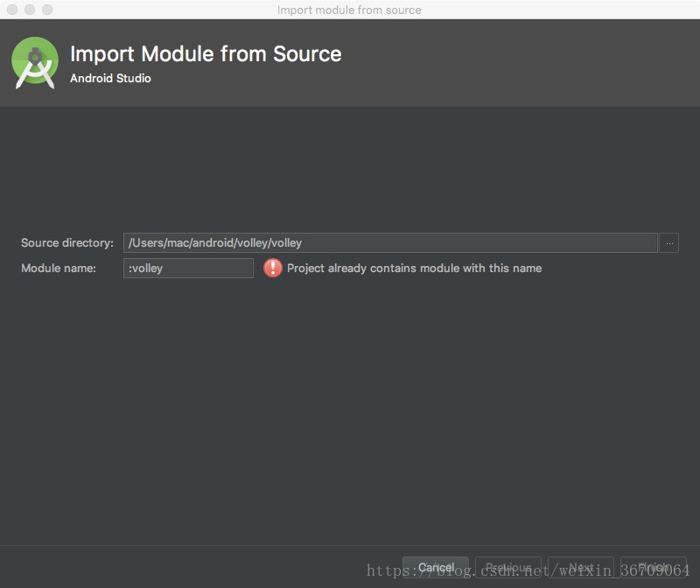700x588 pixels.
Task: Click the Android Studio logo icon
Action: click(x=35, y=63)
